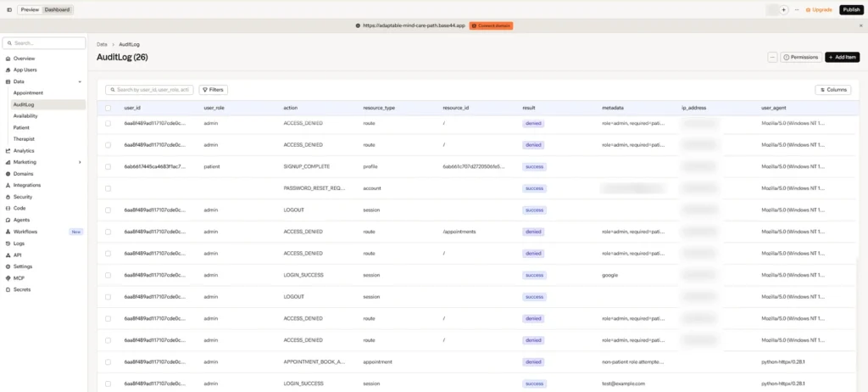Open the Availability data table
This screenshot has width=868, height=392.
pyautogui.click(x=25, y=116)
